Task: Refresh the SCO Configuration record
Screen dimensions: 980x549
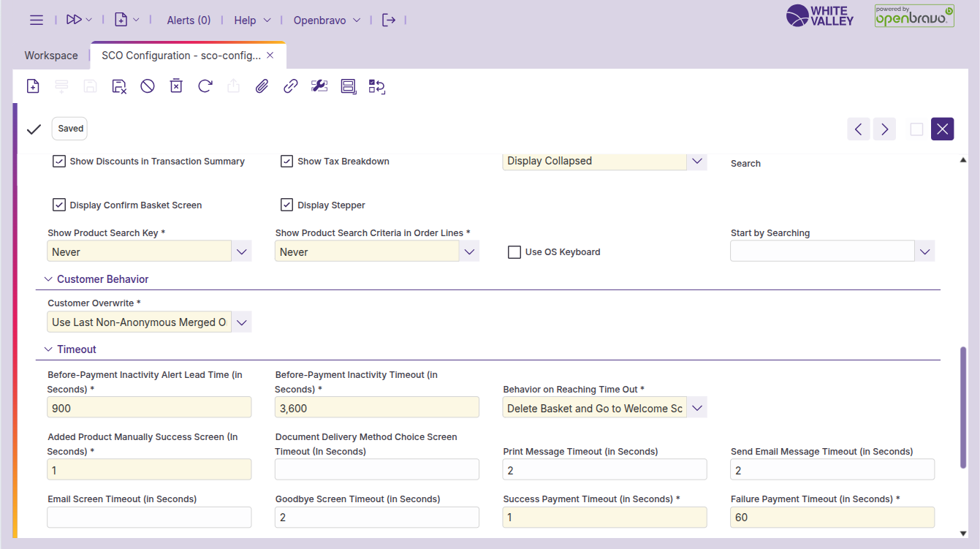Action: 205,86
